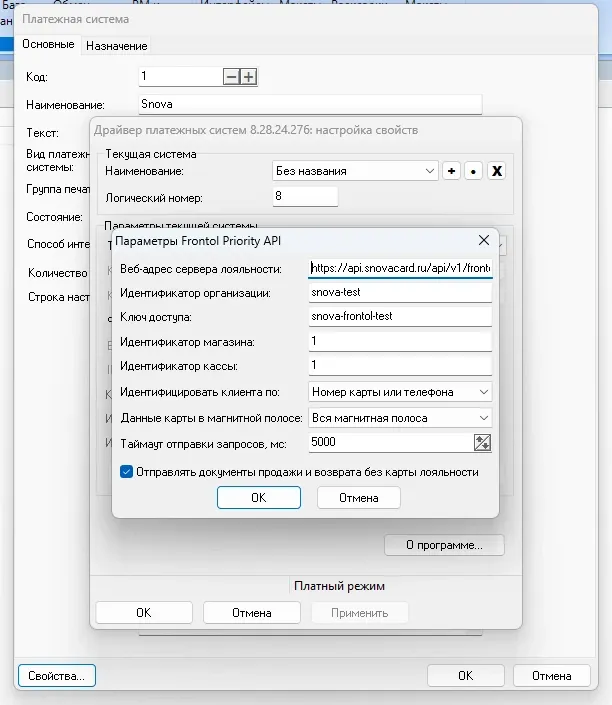Click Отмена in the Платежная система window

coord(552,676)
